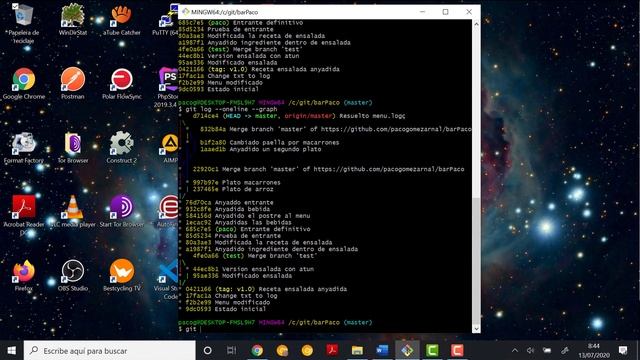The image size is (640, 360).
Task: Select the WinDirStat desktop shortcut
Action: [73, 19]
